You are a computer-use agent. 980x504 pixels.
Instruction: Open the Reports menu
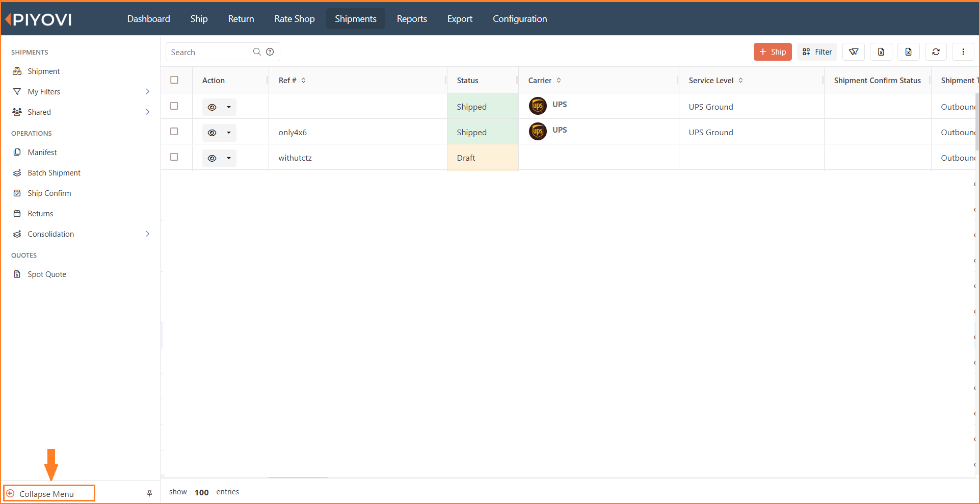point(412,19)
